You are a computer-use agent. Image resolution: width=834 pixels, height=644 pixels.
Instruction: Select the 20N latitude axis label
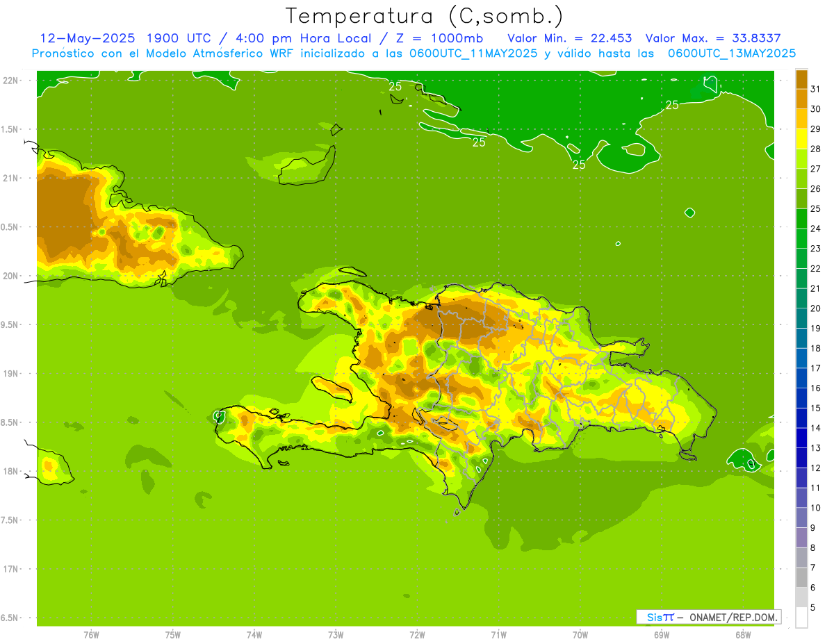tap(10, 276)
